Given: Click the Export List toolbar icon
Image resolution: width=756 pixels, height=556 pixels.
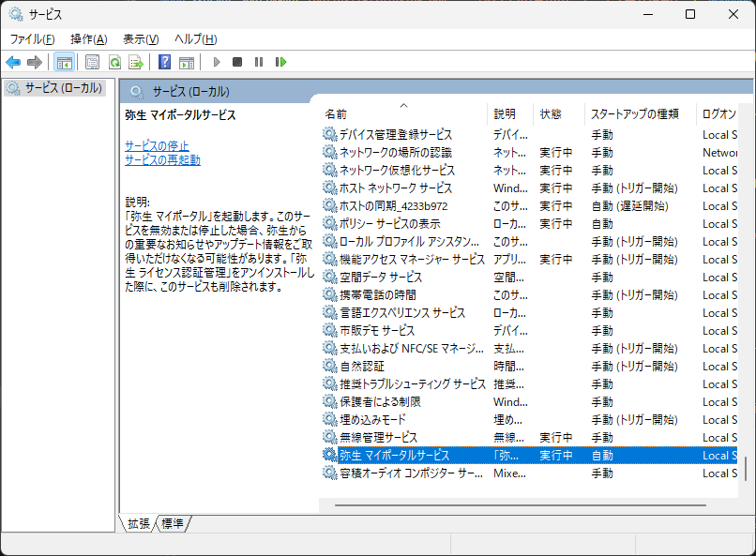Looking at the screenshot, I should 136,62.
